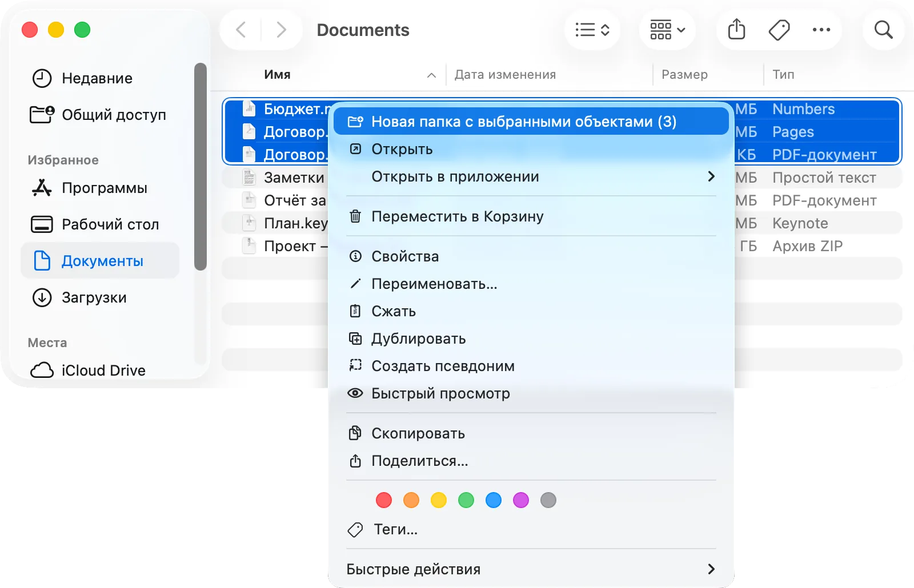Apply the red tag color
The width and height of the screenshot is (914, 588).
tap(384, 500)
